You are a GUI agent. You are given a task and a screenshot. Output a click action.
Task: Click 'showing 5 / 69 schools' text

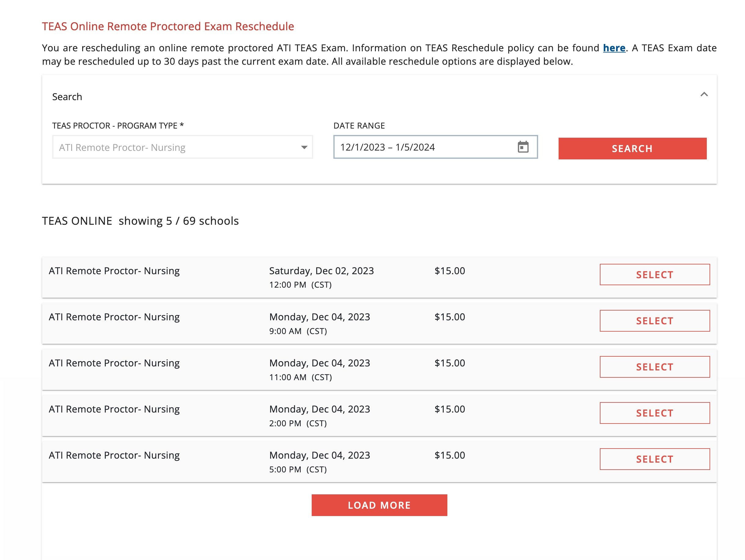pyautogui.click(x=178, y=221)
